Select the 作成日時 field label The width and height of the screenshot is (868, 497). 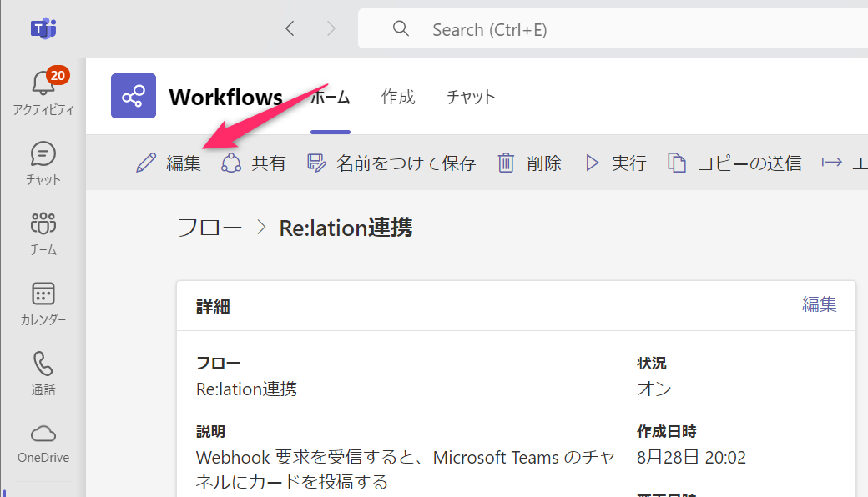(667, 432)
